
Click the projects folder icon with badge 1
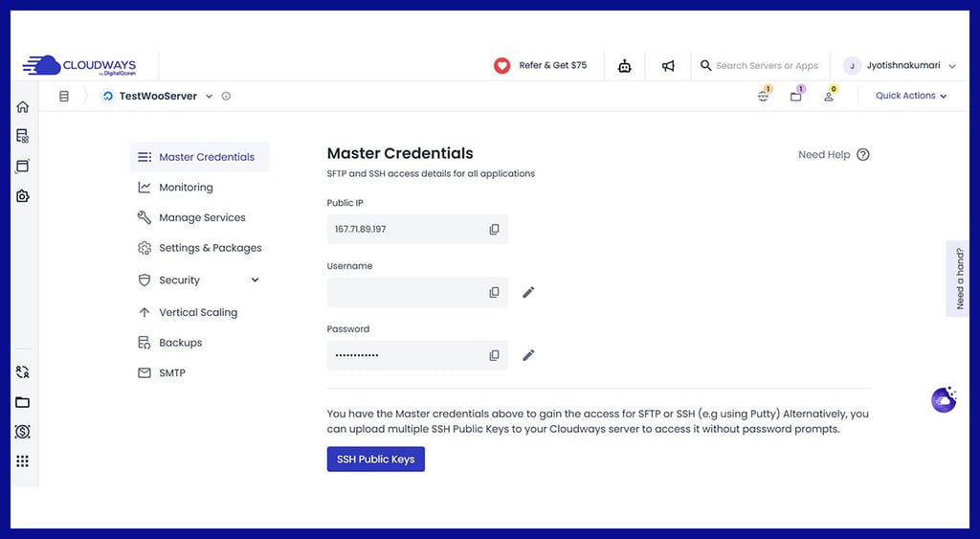point(797,95)
